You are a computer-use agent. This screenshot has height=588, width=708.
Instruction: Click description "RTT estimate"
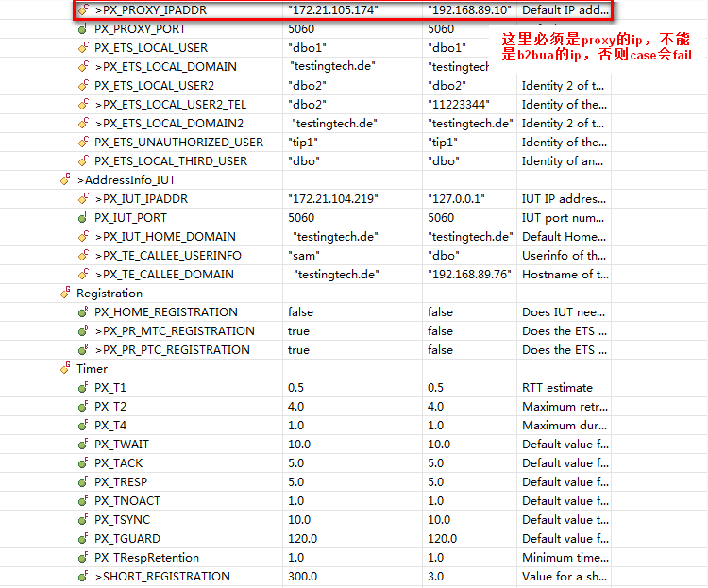pos(557,388)
